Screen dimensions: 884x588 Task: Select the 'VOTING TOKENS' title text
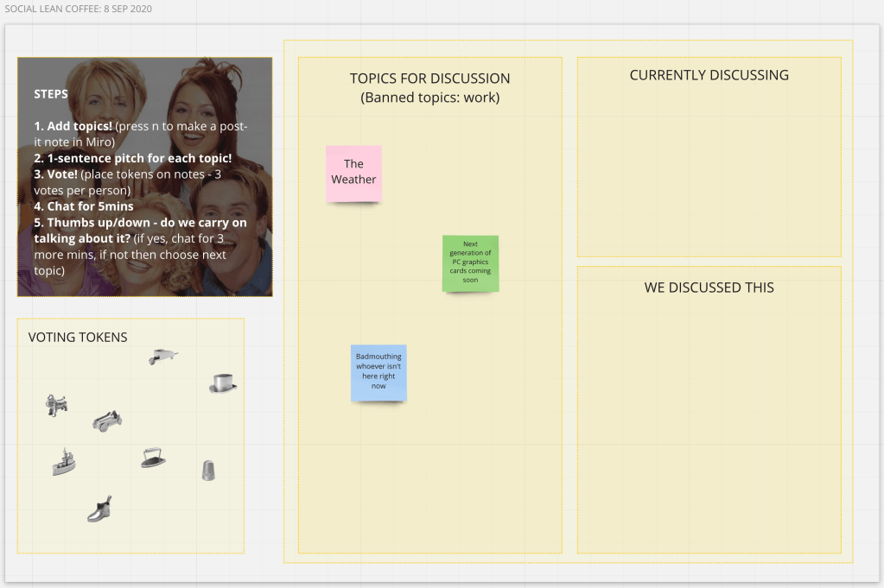78,338
